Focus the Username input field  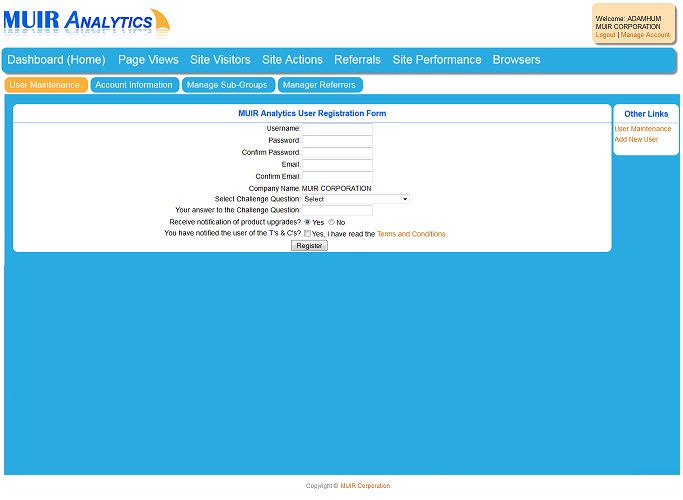tap(337, 129)
